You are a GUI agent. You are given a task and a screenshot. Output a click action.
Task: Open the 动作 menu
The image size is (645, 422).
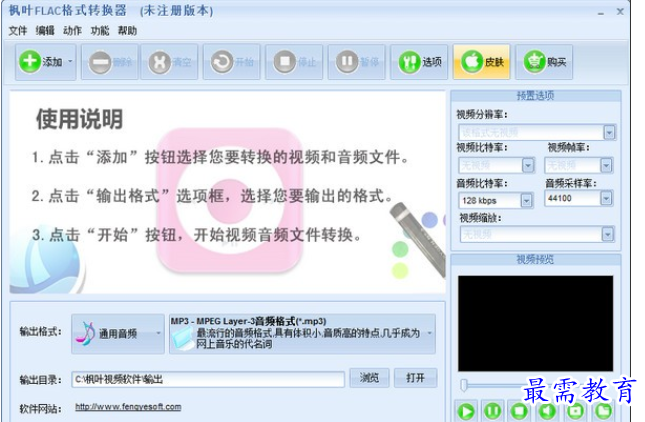72,30
